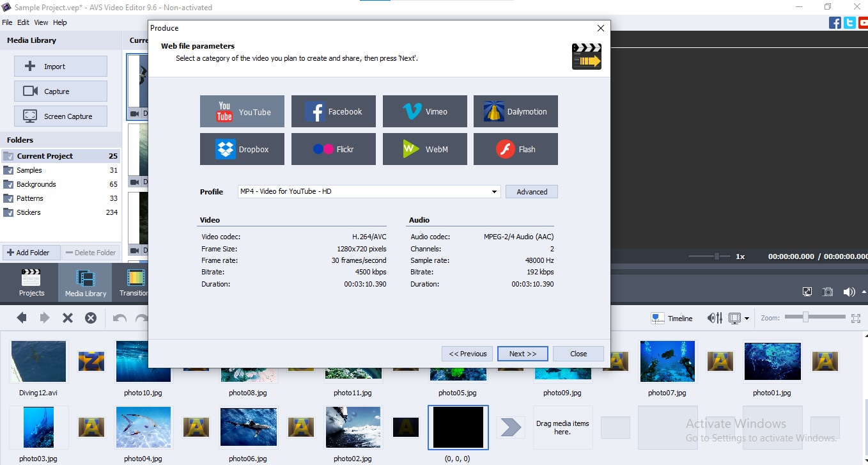Select the Patterns folder

point(61,198)
